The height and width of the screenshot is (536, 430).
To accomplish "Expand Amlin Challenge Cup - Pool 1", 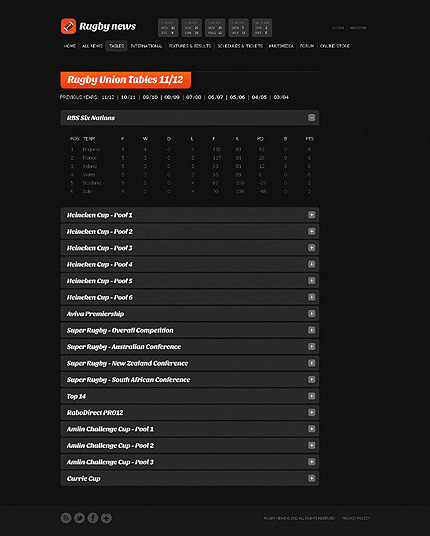I will click(x=311, y=429).
